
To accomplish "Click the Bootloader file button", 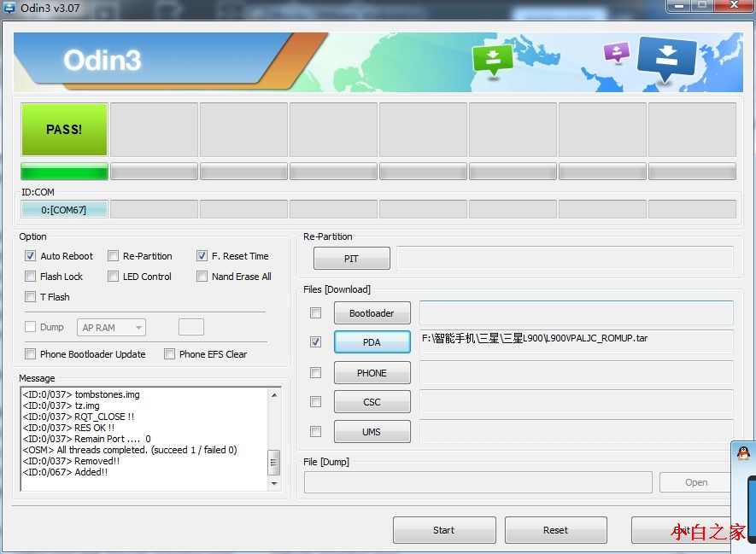I will pos(372,313).
